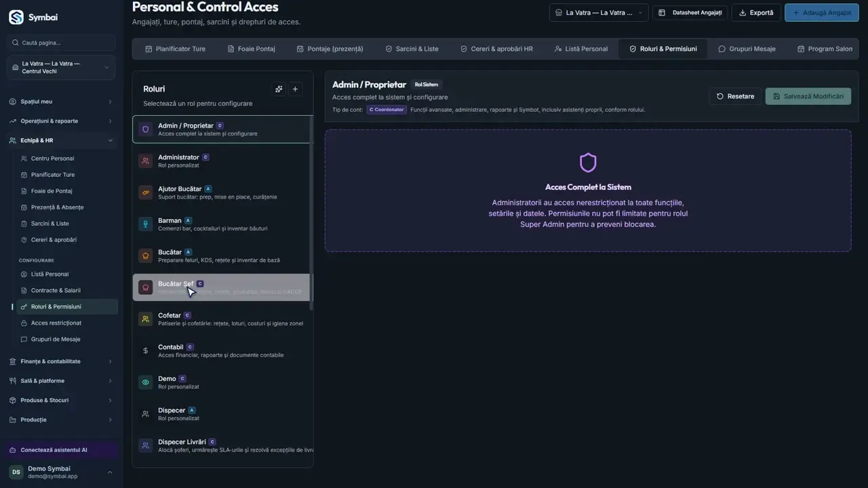Switch to the Grupuri Mesaje tab
The height and width of the screenshot is (488, 868).
tap(747, 49)
